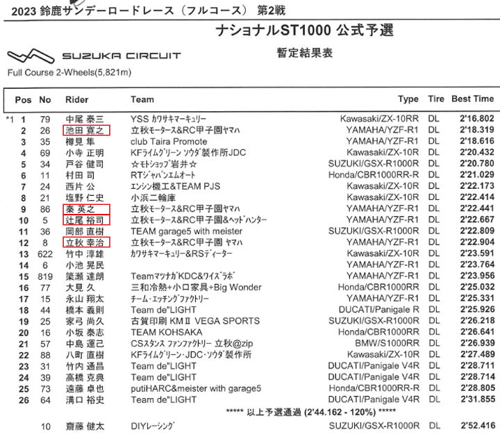The width and height of the screenshot is (500, 448).
Task: Click best time 2'21.029
Action: point(476,175)
